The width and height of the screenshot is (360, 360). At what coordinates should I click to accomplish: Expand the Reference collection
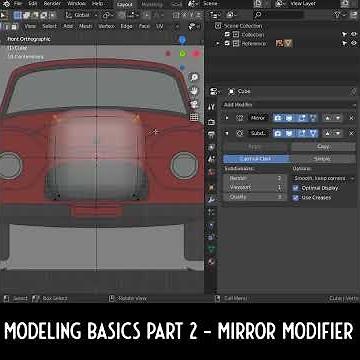[x=218, y=44]
